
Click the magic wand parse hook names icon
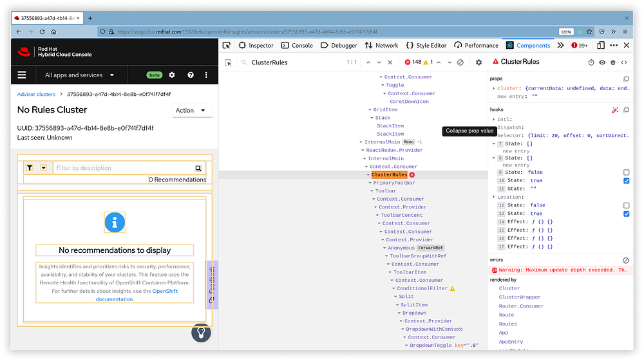(615, 110)
